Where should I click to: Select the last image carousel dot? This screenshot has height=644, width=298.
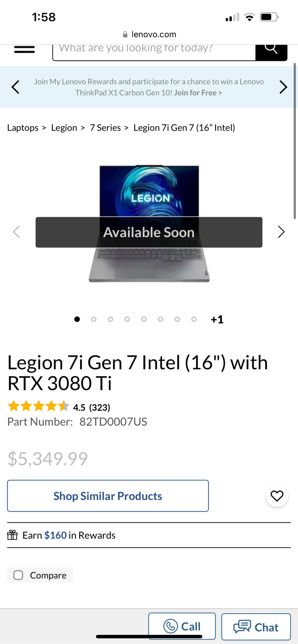194,319
